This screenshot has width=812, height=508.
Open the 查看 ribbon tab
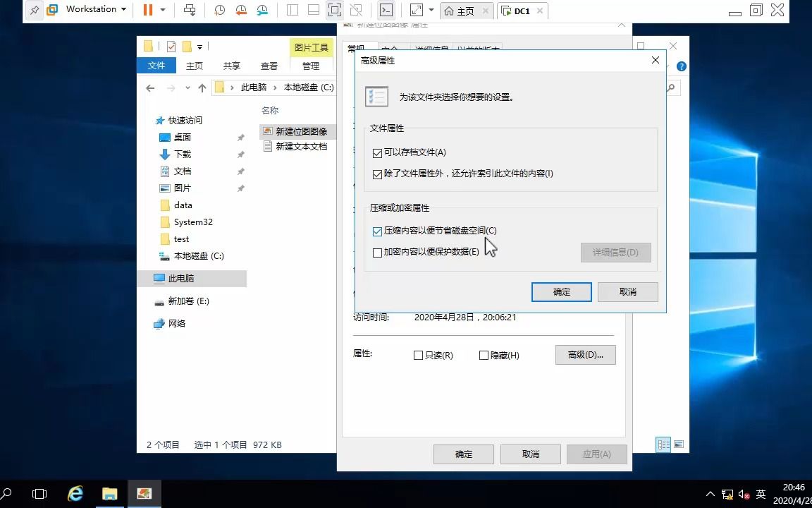coord(269,66)
